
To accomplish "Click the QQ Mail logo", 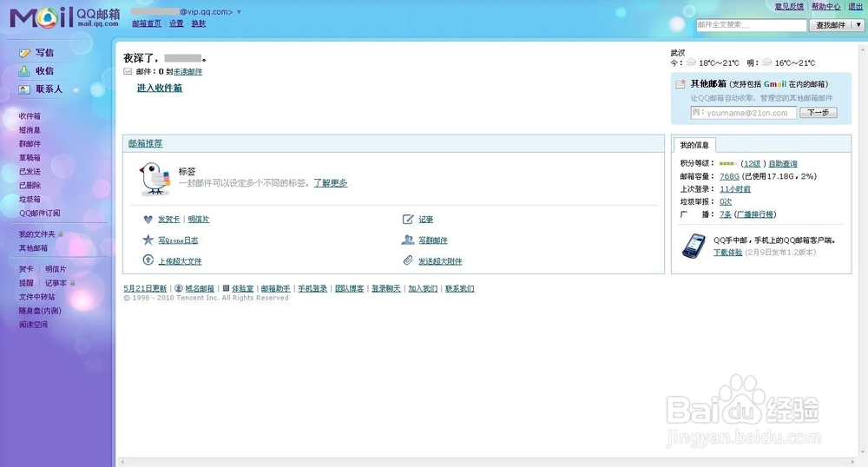I will (64, 17).
